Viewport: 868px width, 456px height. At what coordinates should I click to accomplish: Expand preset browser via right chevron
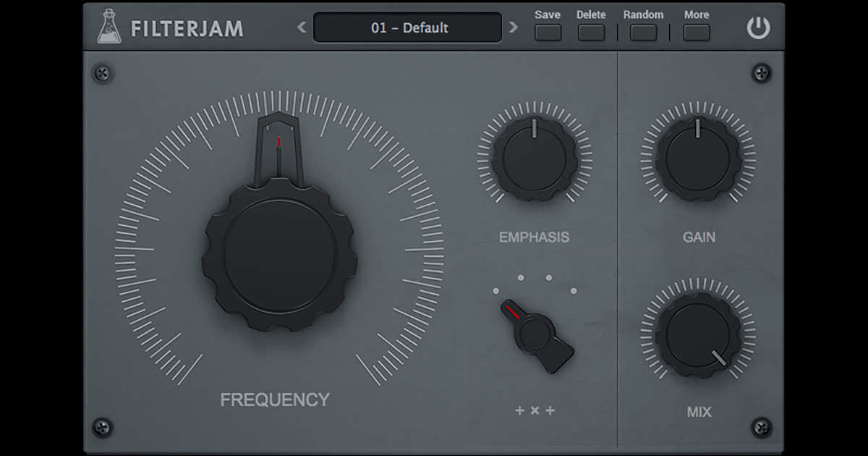514,26
